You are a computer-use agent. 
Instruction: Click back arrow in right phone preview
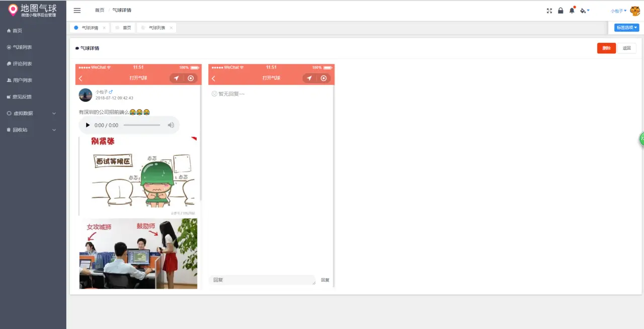tap(213, 78)
